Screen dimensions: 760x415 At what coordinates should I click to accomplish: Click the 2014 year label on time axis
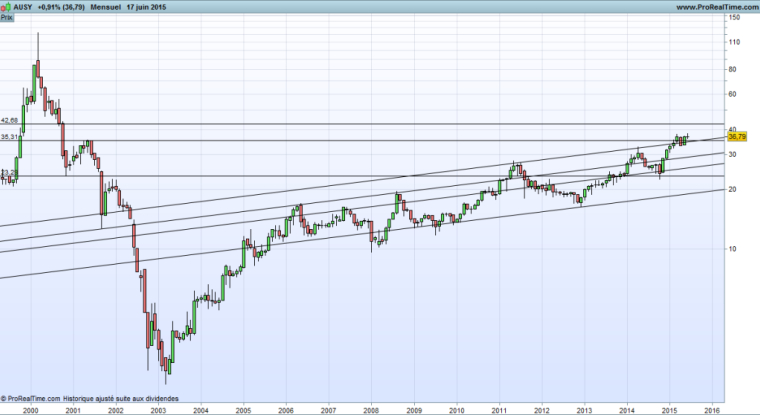coord(627,410)
